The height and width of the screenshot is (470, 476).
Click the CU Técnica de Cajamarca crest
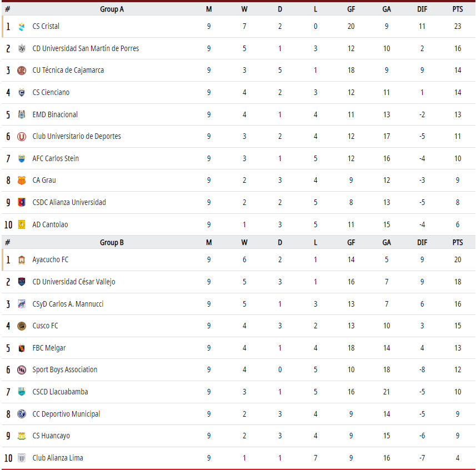click(x=22, y=71)
